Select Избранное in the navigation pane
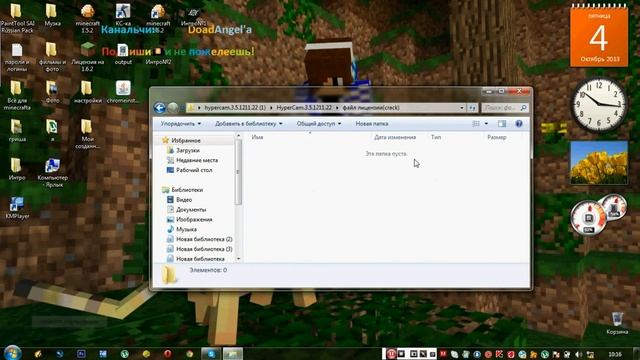The image size is (640, 360). pyautogui.click(x=186, y=140)
